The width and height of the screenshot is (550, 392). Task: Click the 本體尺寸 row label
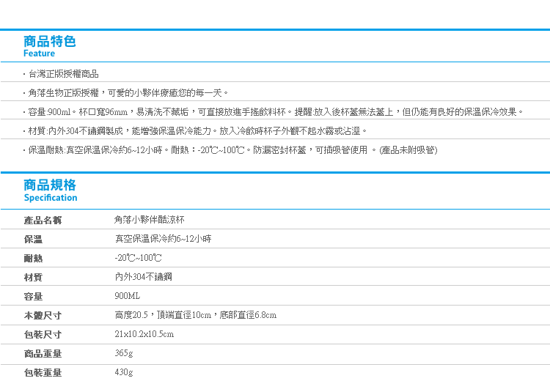pos(43,315)
